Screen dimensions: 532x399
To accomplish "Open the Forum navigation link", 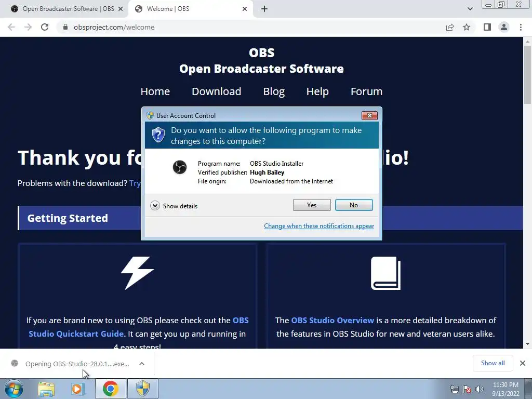I will (x=366, y=91).
